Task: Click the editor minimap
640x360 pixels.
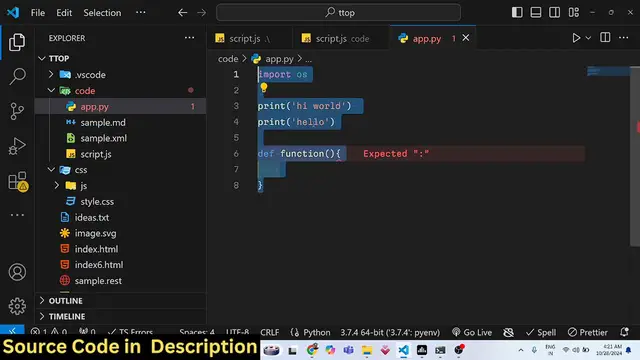Action: tap(608, 71)
